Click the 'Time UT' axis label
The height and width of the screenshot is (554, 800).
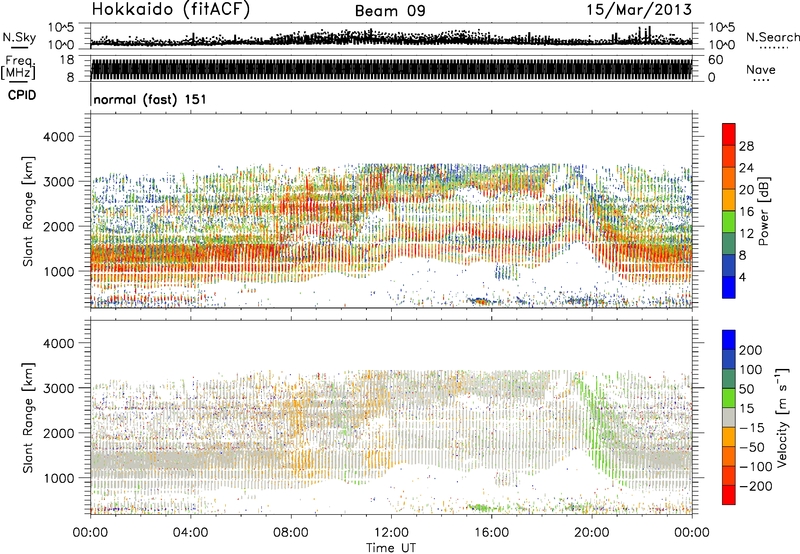391,548
